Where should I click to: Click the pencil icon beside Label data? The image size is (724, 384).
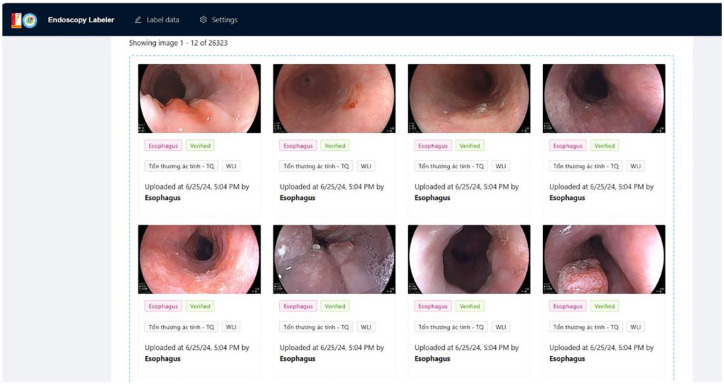tap(138, 20)
